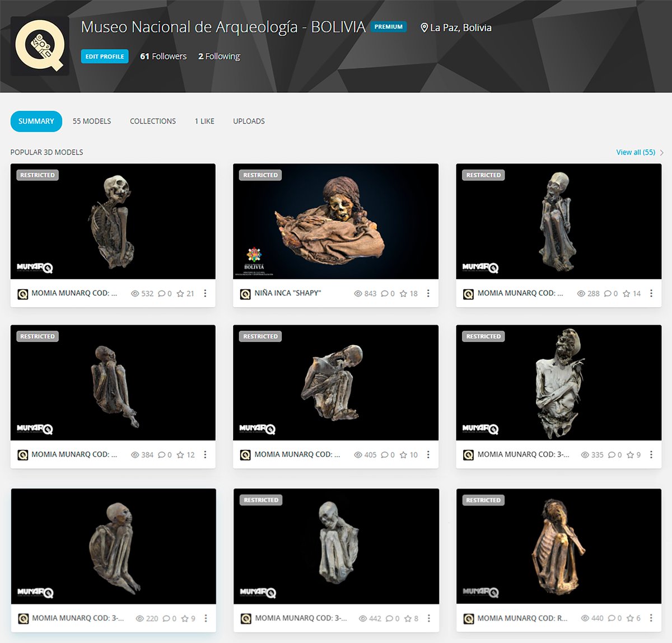Viewport: 672px width, 643px height.
Task: Click the title of the 442-views MOMIA model
Action: click(301, 618)
